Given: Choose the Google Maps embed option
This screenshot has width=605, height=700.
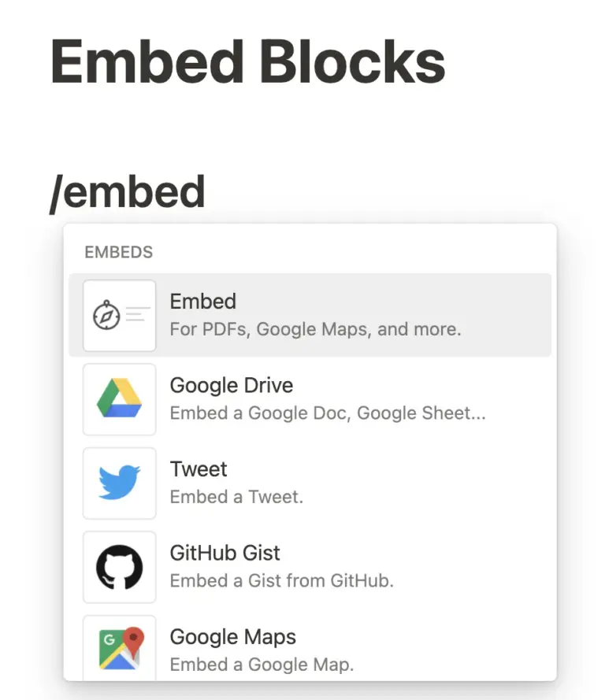Looking at the screenshot, I should tap(232, 636).
